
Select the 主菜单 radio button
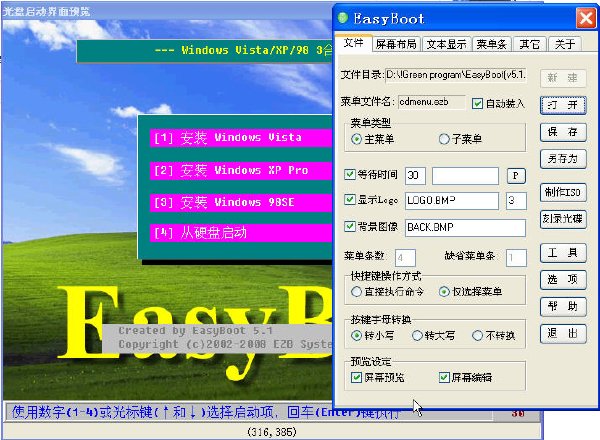[356, 139]
